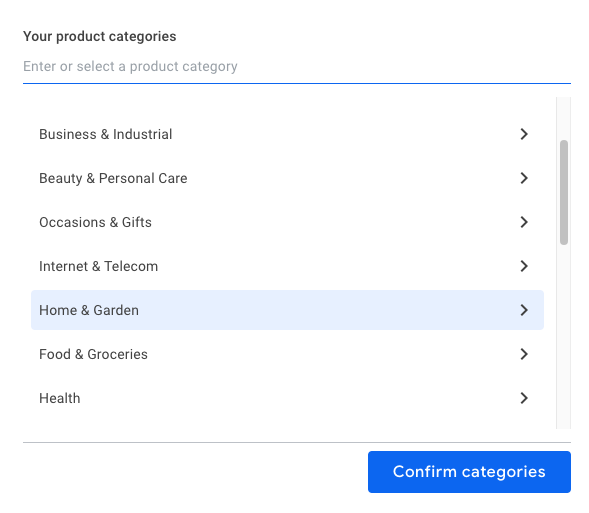
Task: Open the Health chevron arrow
Action: tap(524, 398)
